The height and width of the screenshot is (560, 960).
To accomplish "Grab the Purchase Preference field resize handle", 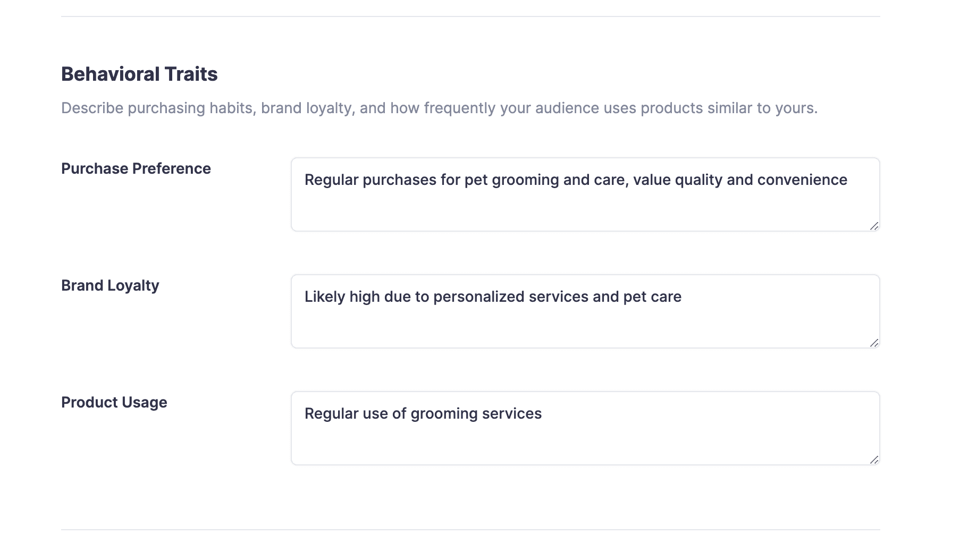I will coord(874,226).
